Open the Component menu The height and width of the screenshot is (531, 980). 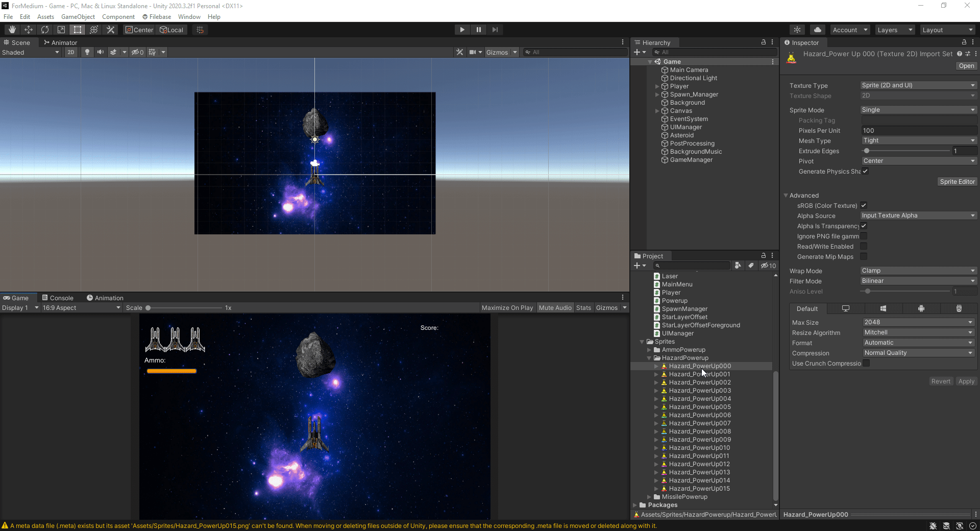pos(118,17)
